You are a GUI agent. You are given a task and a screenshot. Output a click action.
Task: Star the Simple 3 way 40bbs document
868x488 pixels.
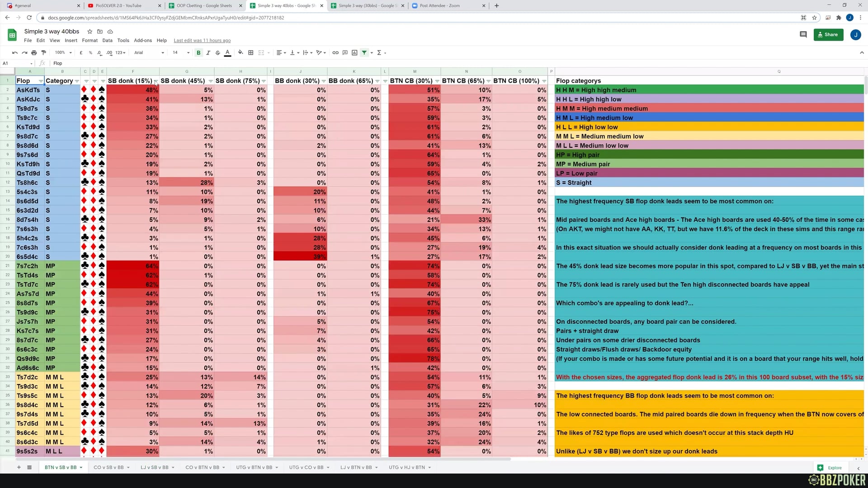coord(90,32)
